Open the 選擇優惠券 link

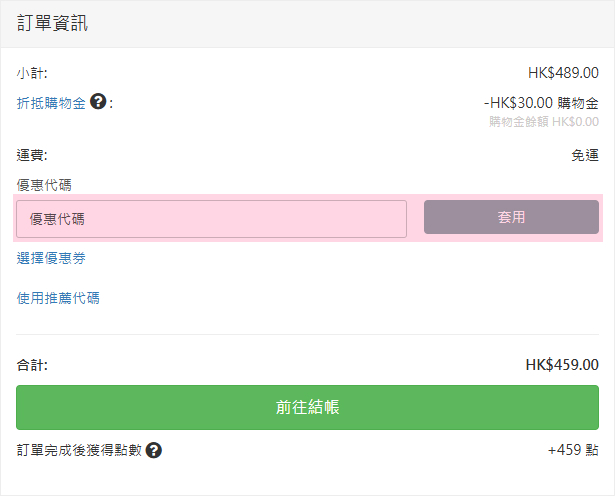pos(51,258)
